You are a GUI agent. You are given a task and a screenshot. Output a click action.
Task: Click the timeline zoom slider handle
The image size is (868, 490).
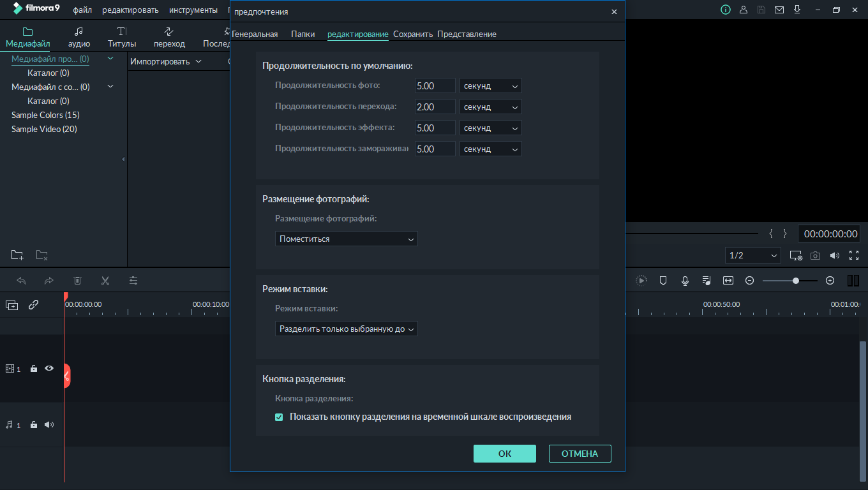pos(796,281)
